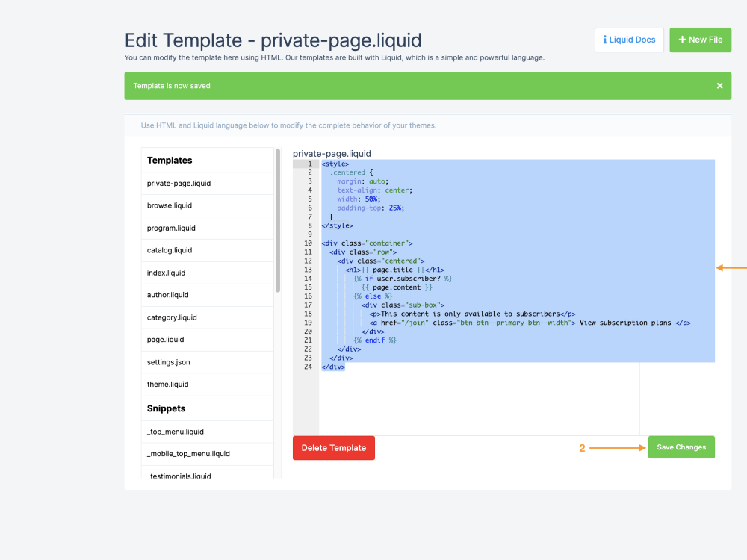Open the Liquid Docs link
The image size is (747, 560).
[629, 40]
